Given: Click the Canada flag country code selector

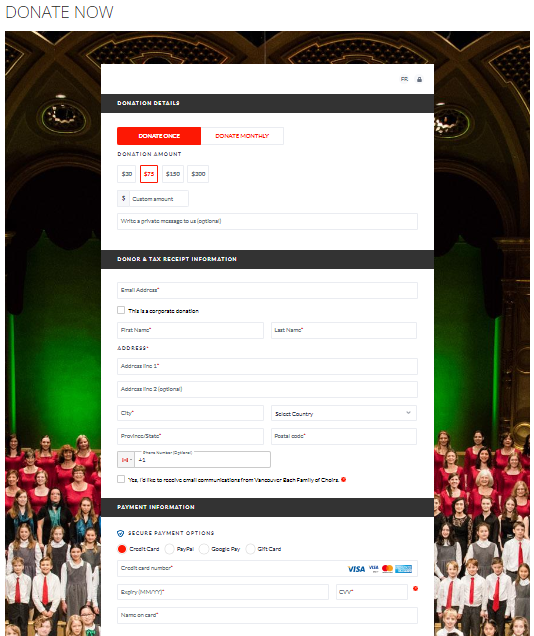Looking at the screenshot, I should pos(126,460).
